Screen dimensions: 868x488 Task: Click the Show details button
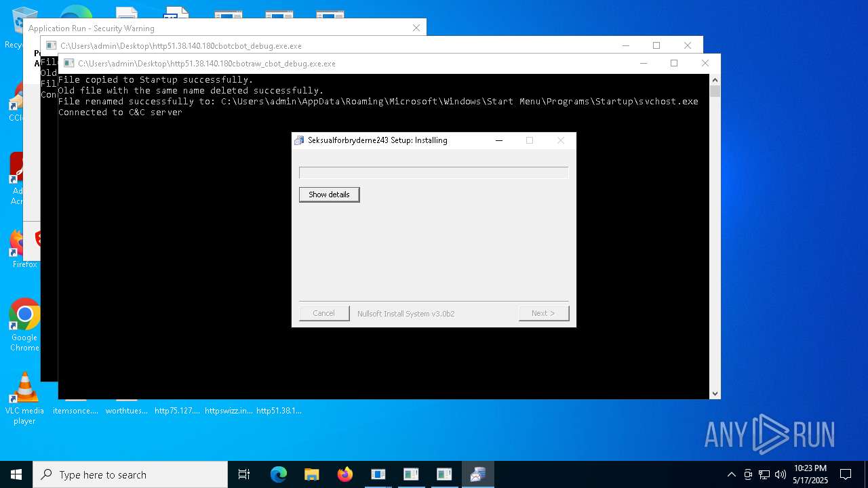[x=329, y=195]
